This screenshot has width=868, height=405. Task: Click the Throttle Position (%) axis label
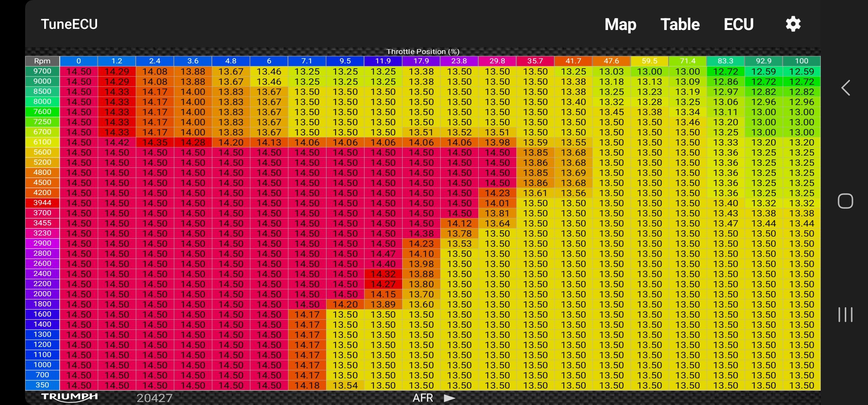coord(423,51)
